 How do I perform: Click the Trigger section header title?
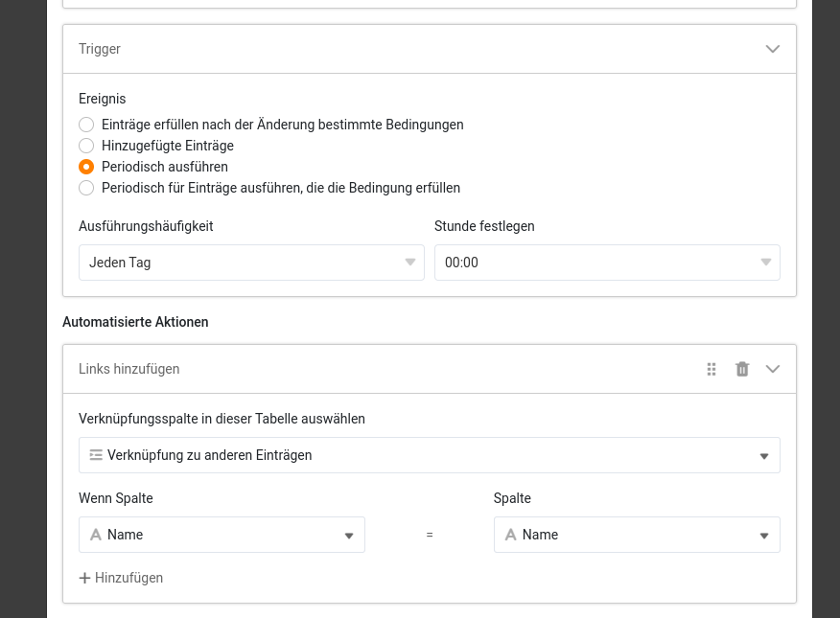[x=100, y=49]
